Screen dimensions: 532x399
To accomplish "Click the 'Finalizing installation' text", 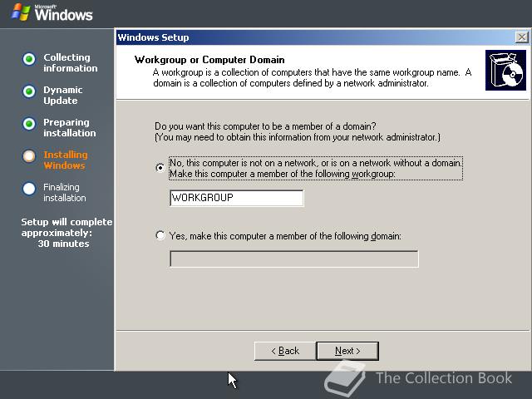I will 65,192.
